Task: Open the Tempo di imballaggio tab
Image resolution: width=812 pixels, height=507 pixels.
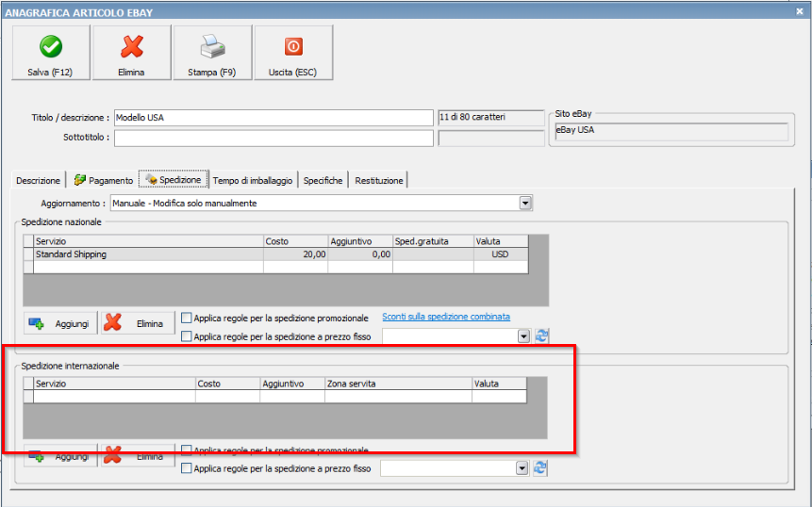Action: (x=253, y=181)
